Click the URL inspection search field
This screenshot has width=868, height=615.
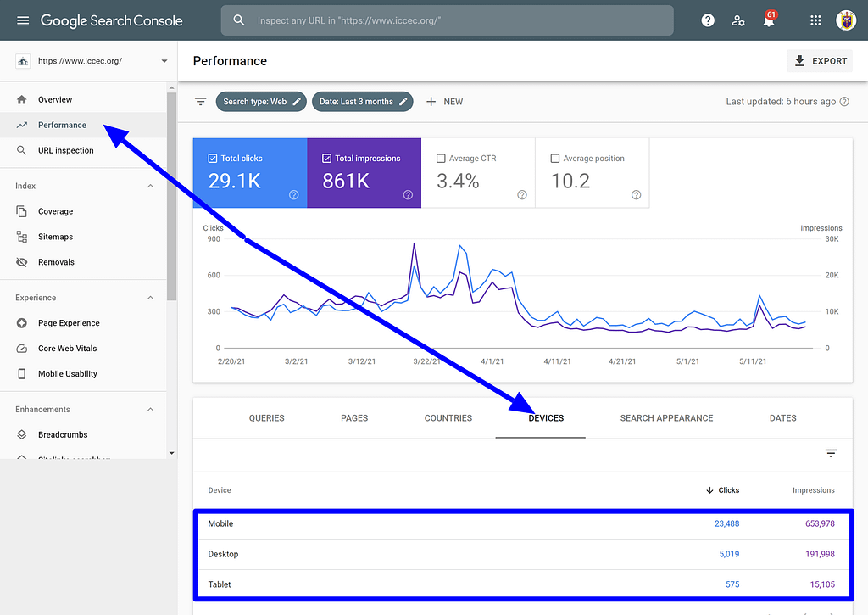pos(448,20)
